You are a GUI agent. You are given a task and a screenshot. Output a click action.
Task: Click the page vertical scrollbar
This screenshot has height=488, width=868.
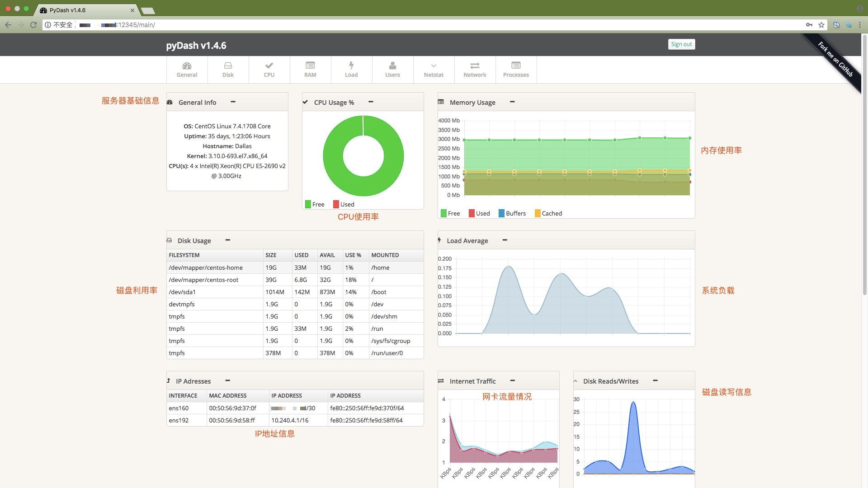point(864,165)
